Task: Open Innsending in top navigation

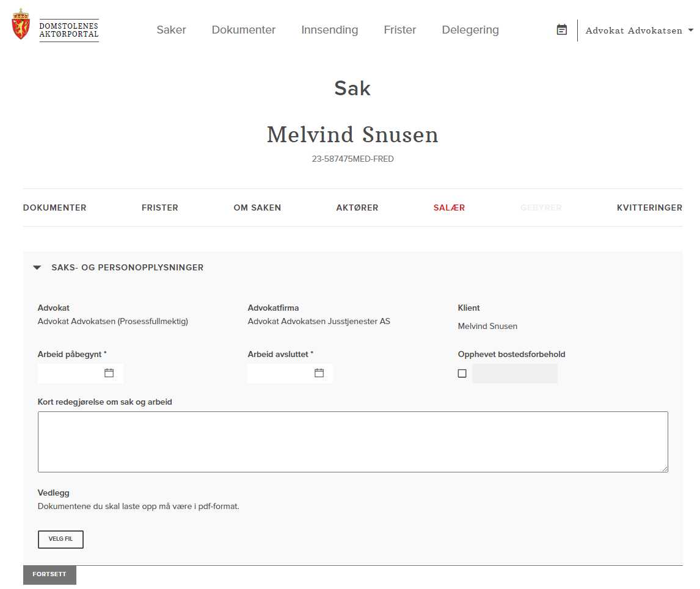Action: point(329,30)
